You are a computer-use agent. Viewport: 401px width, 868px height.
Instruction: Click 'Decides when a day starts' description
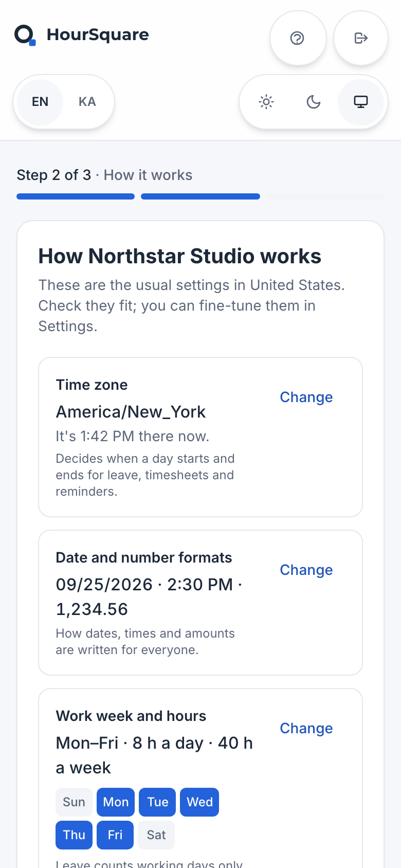point(145,475)
